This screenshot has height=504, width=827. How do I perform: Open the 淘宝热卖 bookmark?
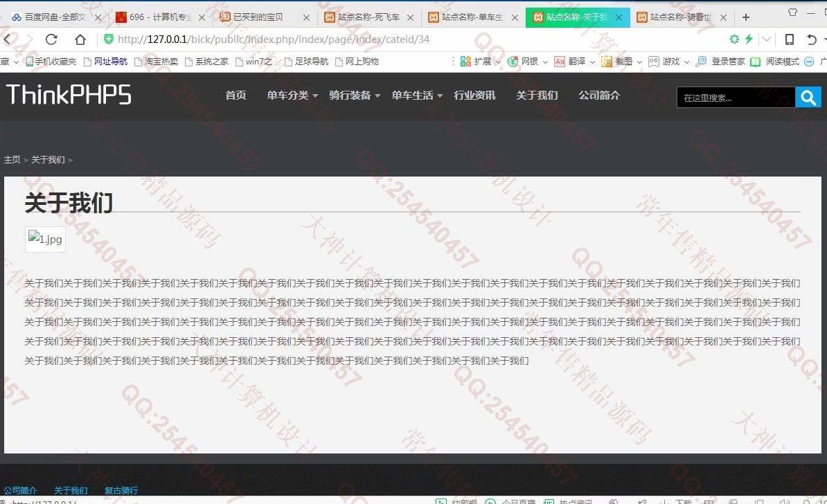156,61
